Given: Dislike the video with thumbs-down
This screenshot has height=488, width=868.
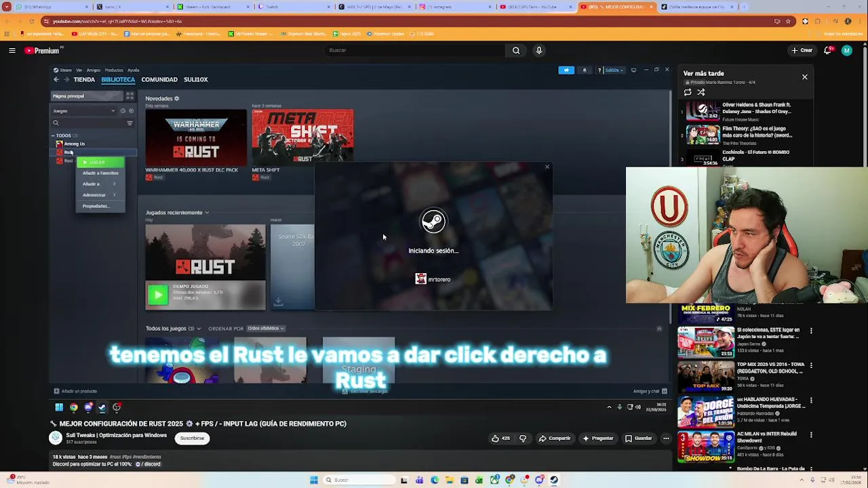Looking at the screenshot, I should pos(523,439).
